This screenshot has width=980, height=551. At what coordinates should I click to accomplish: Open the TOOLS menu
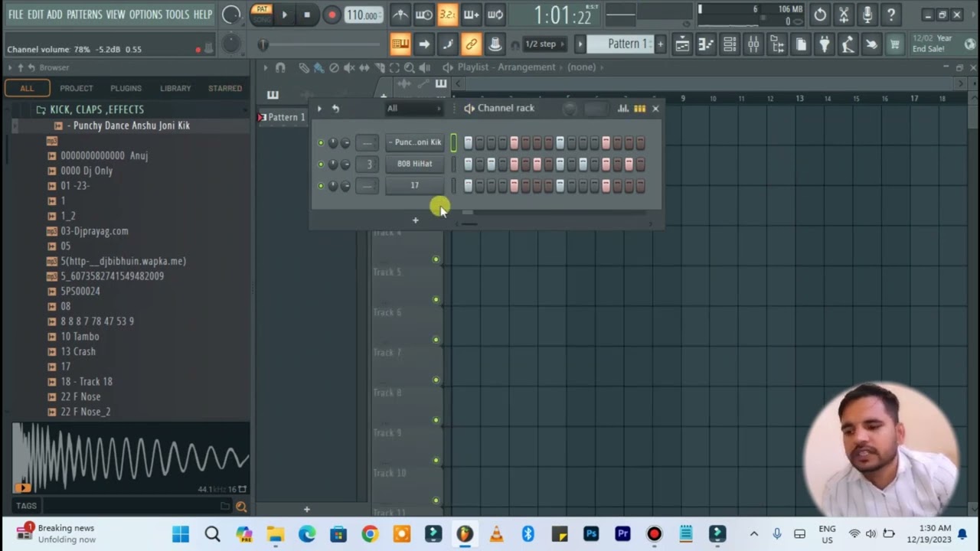point(177,15)
